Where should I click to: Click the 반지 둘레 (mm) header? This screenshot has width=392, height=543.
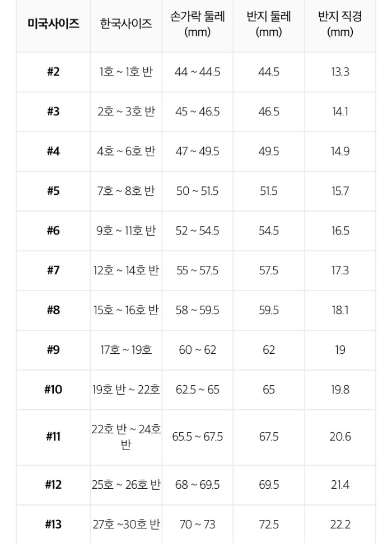pyautogui.click(x=269, y=24)
